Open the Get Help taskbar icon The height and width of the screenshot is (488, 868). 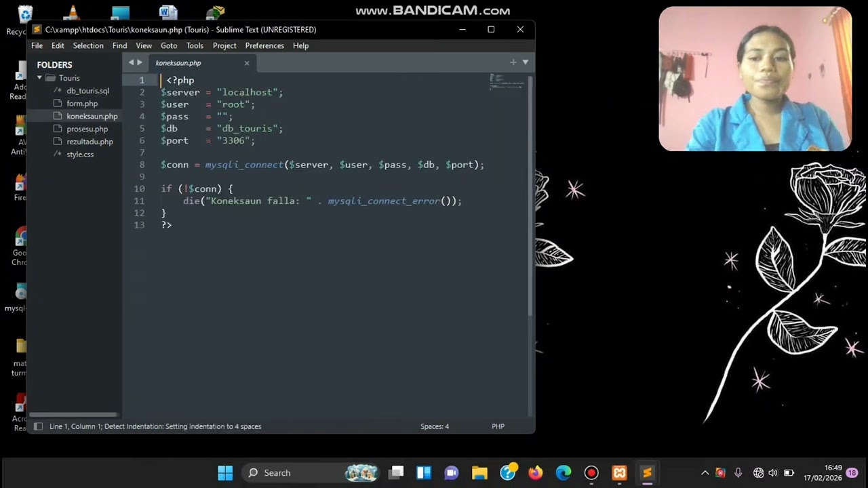[508, 472]
